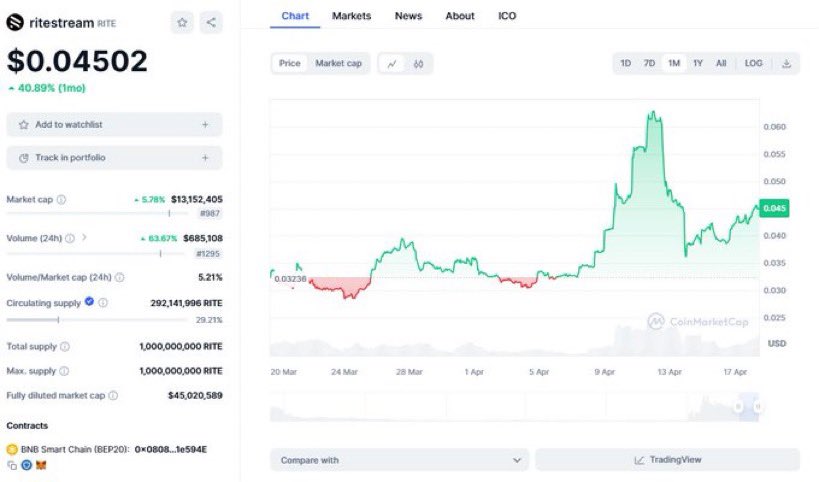Click the download chart data icon
Image resolution: width=819 pixels, height=482 pixels.
tap(787, 64)
